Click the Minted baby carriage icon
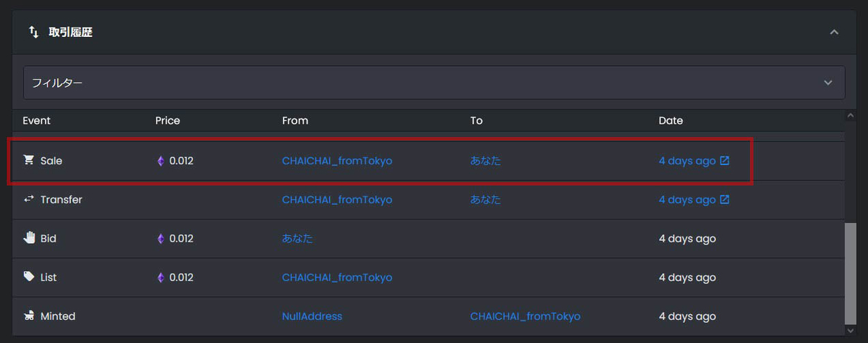The width and height of the screenshot is (868, 343). point(29,316)
